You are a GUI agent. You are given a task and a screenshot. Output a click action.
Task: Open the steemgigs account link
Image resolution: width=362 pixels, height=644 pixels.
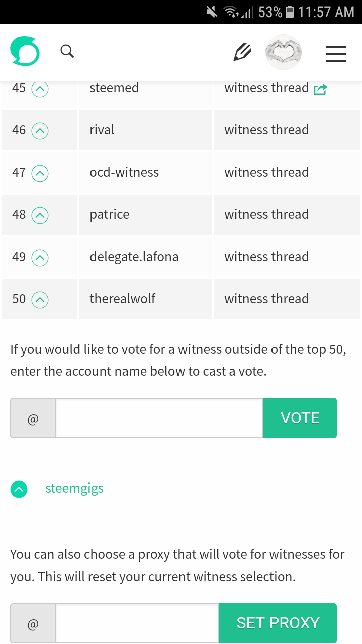click(x=74, y=489)
